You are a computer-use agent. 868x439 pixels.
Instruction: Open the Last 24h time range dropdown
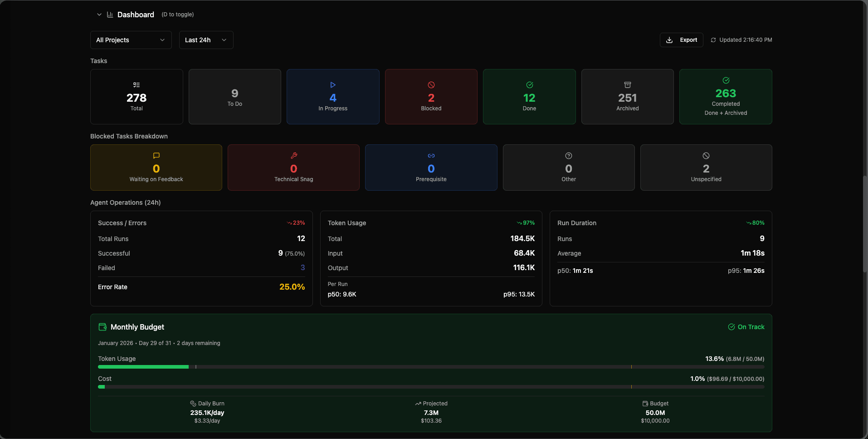(206, 40)
